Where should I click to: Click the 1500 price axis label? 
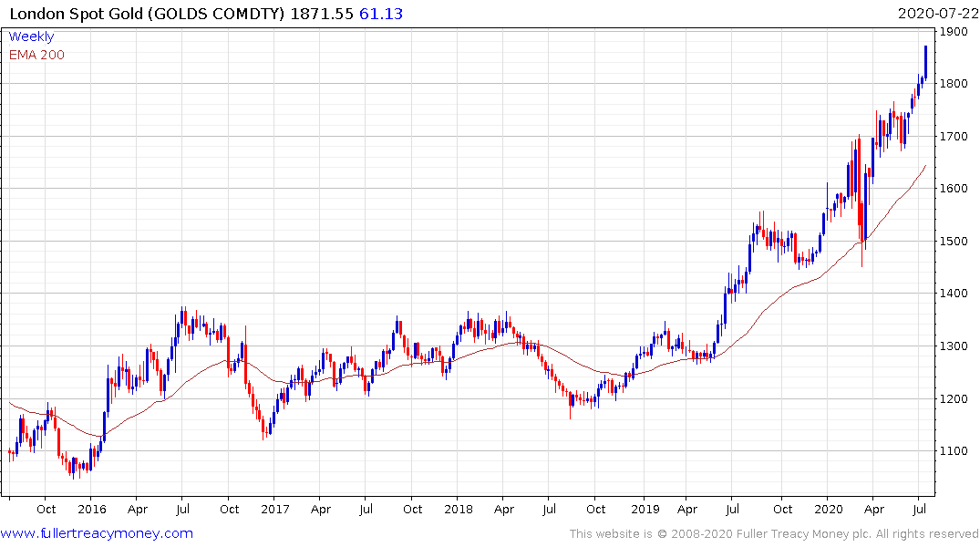tap(954, 242)
